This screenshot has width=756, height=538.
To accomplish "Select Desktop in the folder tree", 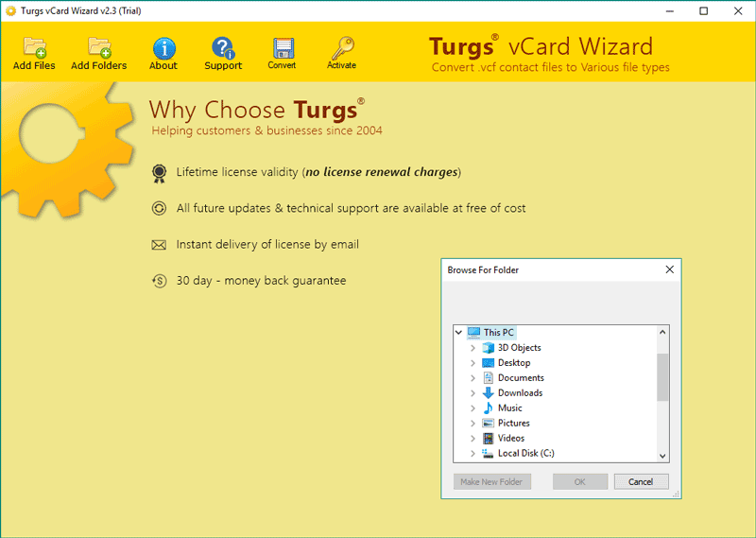I will click(514, 363).
